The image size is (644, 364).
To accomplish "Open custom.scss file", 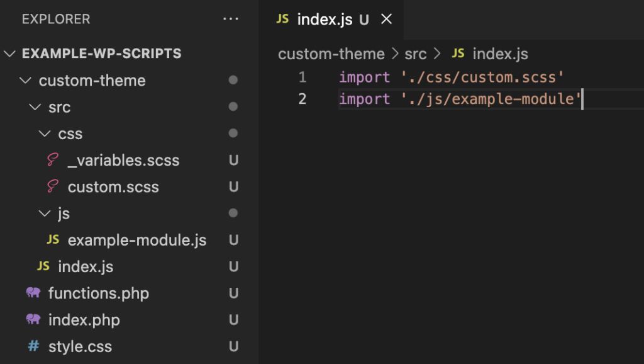I will tap(113, 187).
